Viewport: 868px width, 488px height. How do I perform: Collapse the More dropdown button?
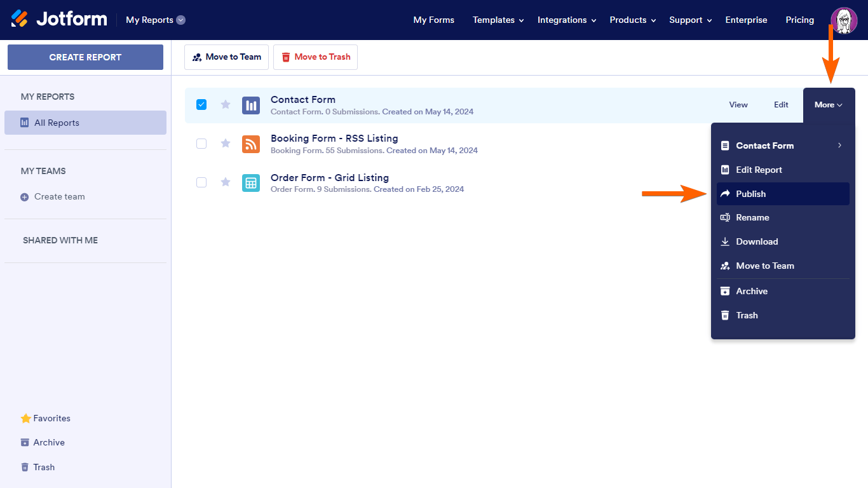[x=829, y=105]
